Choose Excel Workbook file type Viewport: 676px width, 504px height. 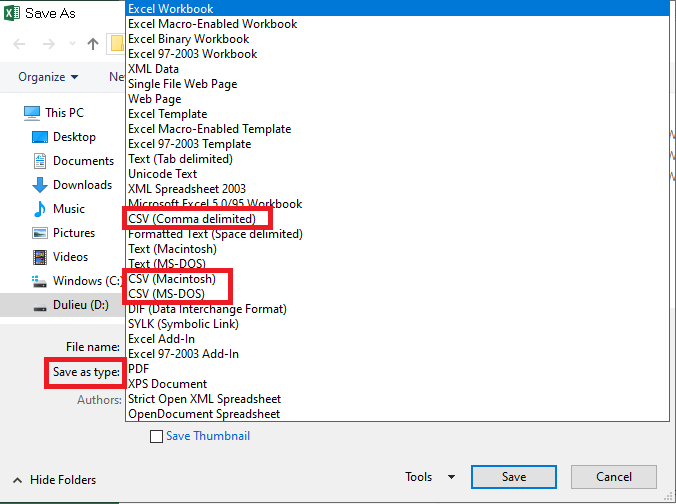click(397, 9)
